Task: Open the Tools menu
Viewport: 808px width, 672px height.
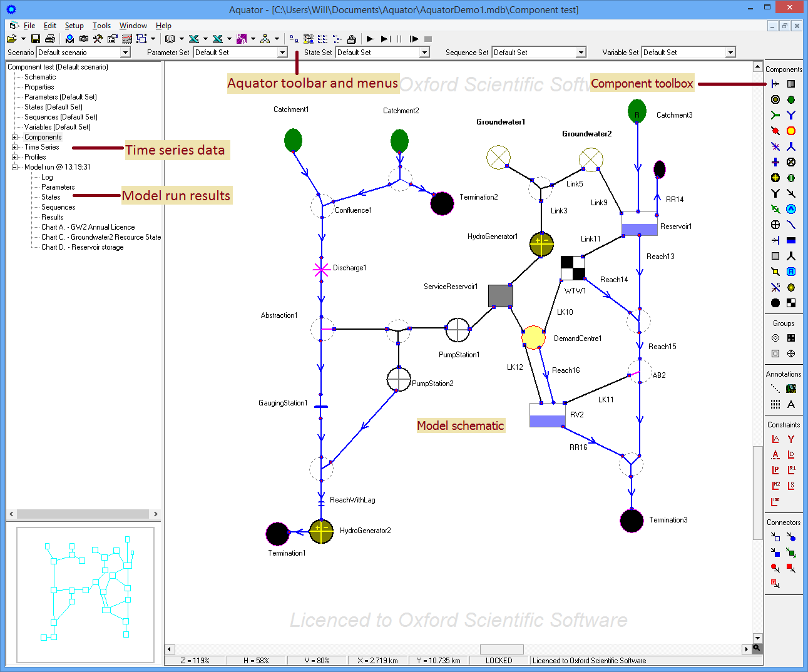Action: tap(101, 26)
